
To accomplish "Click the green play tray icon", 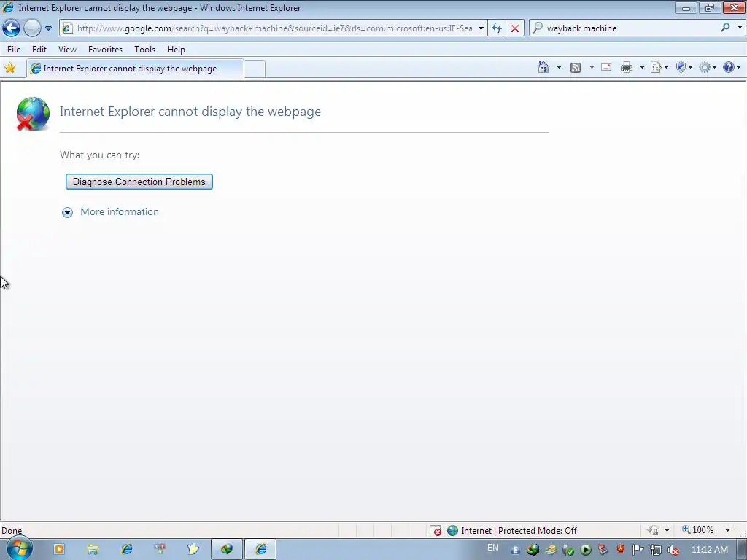I will (586, 550).
